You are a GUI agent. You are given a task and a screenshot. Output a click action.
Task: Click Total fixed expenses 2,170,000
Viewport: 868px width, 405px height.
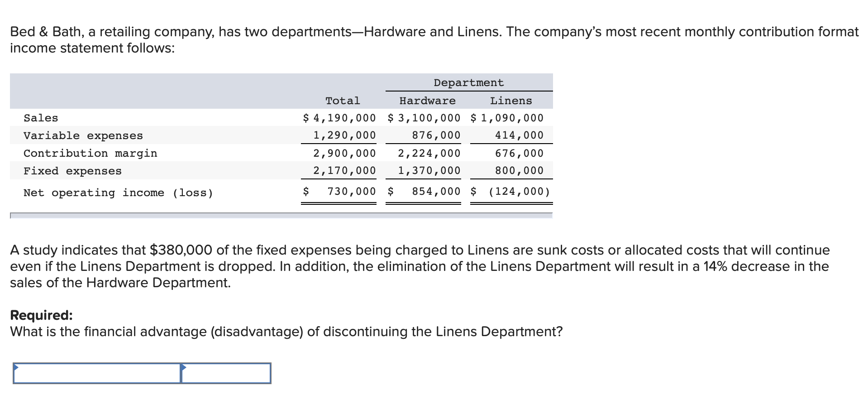pos(344,171)
